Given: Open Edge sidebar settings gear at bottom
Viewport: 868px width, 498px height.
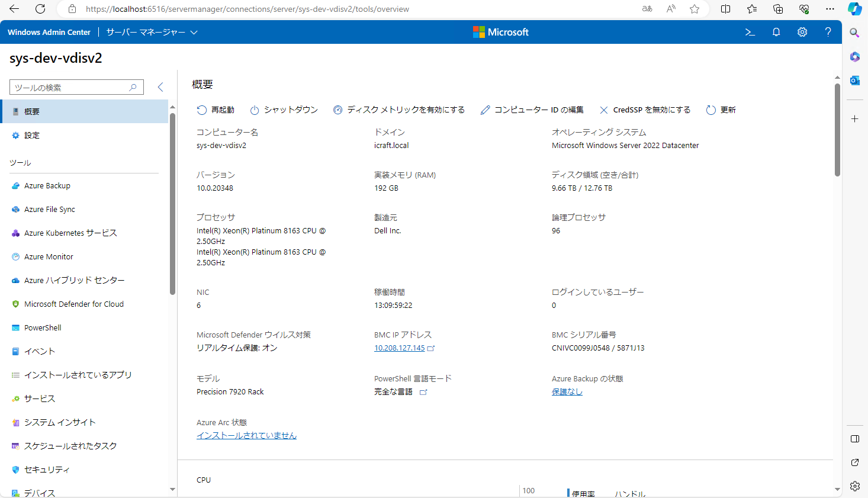Looking at the screenshot, I should point(854,486).
